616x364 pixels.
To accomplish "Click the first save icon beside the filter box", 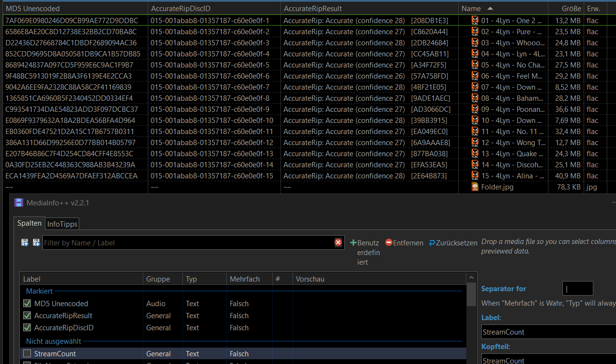I will pyautogui.click(x=25, y=243).
